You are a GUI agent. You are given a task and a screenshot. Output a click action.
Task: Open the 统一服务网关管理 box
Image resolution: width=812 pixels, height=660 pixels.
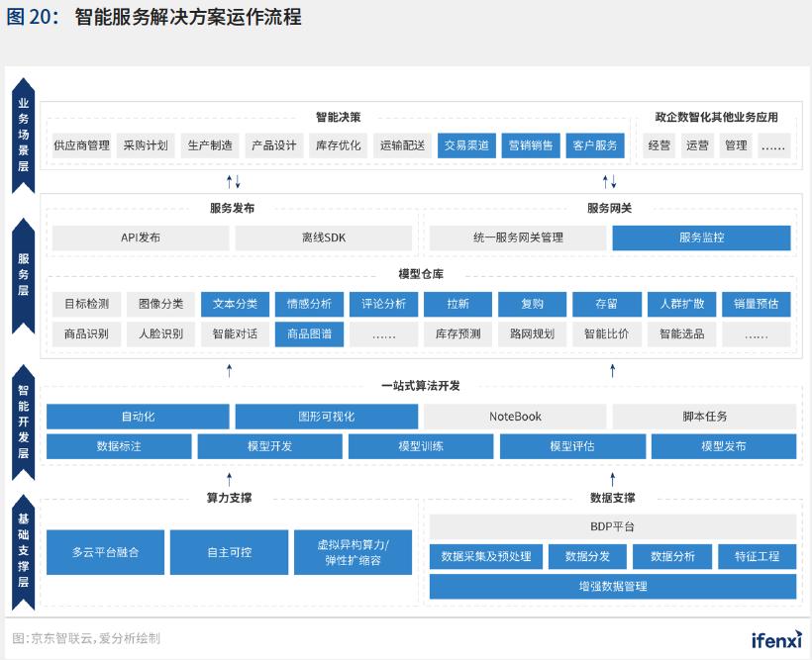[x=517, y=237]
